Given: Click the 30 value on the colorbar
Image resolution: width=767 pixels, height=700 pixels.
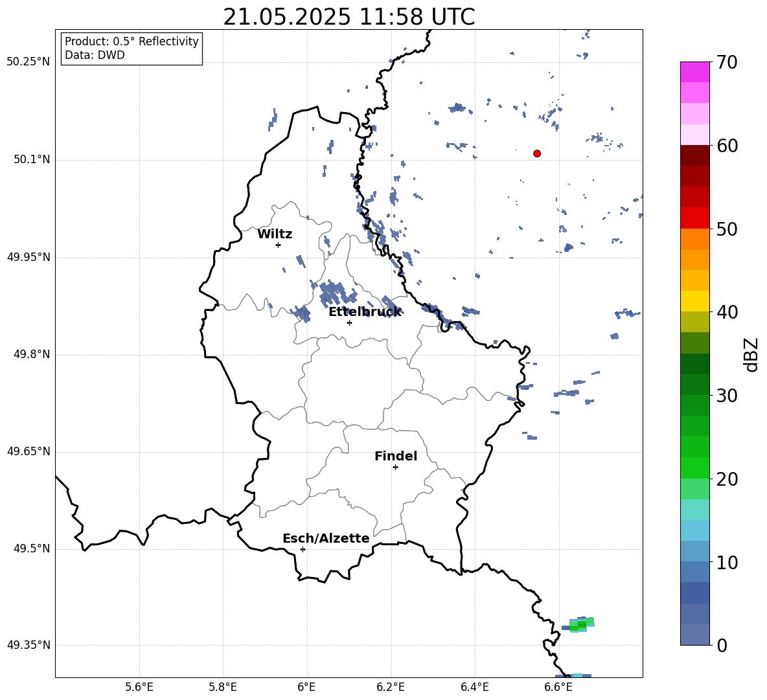Looking at the screenshot, I should coord(727,396).
